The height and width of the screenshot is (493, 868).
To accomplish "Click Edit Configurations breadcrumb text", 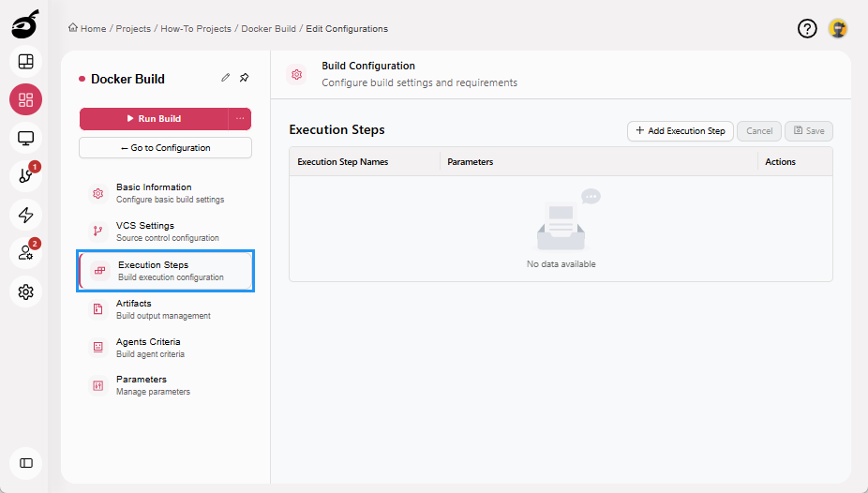I will pos(347,29).
